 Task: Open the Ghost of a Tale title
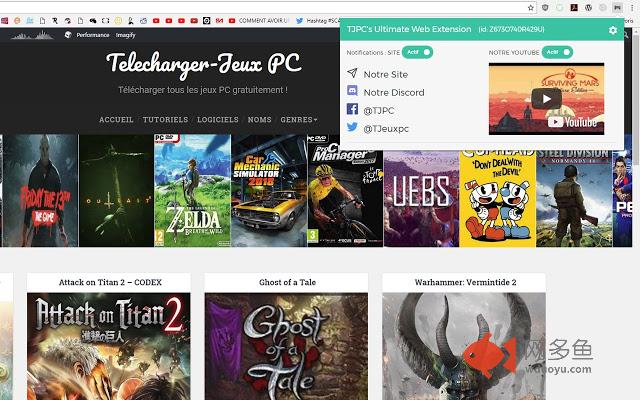pyautogui.click(x=287, y=282)
